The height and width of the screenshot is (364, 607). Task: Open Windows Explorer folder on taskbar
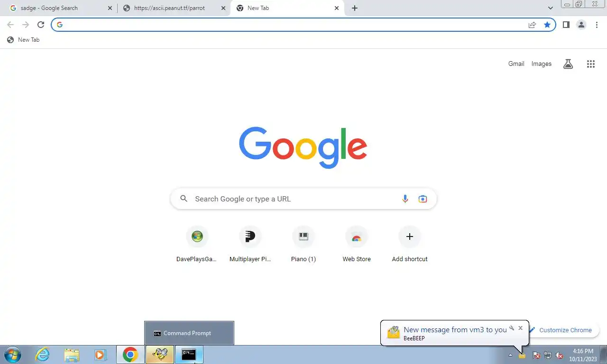(x=72, y=355)
